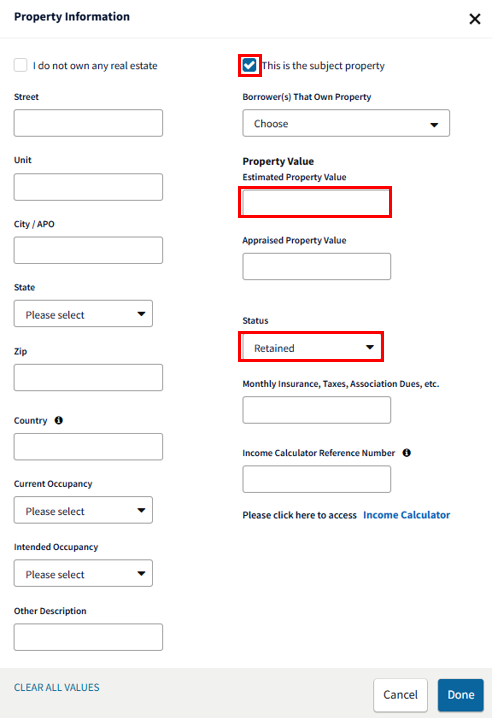Click the Monthly Insurance, Taxes, Association Dues field
The height and width of the screenshot is (718, 493).
click(x=317, y=410)
